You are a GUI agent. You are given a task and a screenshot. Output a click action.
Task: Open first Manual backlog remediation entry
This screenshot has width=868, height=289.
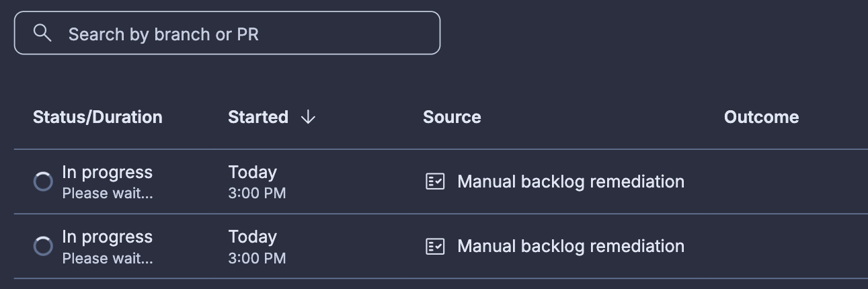click(571, 181)
